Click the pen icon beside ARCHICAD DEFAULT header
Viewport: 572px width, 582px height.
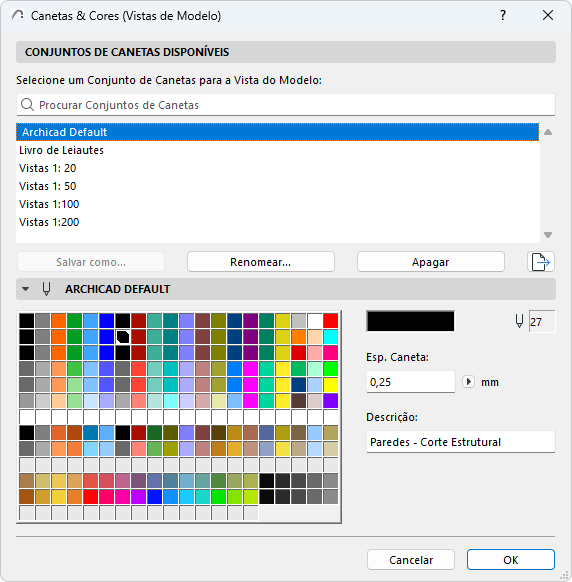(46, 289)
